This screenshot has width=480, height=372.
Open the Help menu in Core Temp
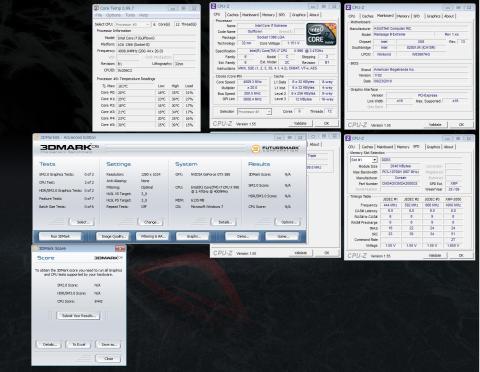pos(143,15)
